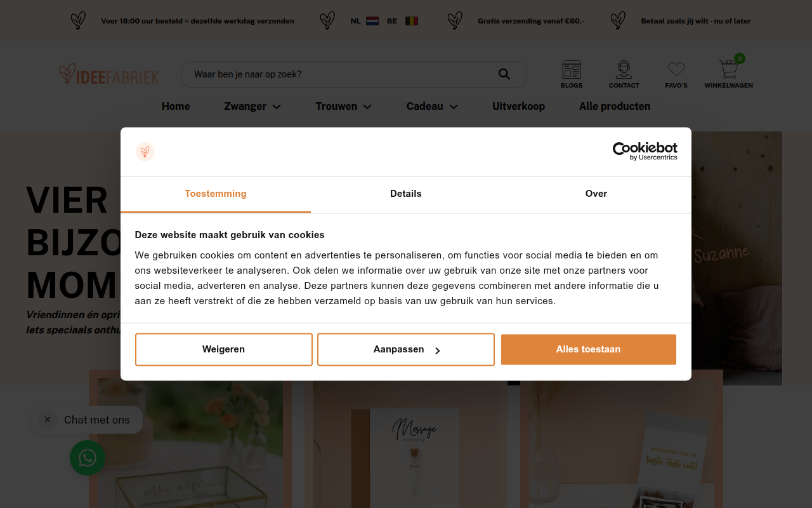812x508 pixels.
Task: Select the Netherlands flag
Action: (x=372, y=21)
